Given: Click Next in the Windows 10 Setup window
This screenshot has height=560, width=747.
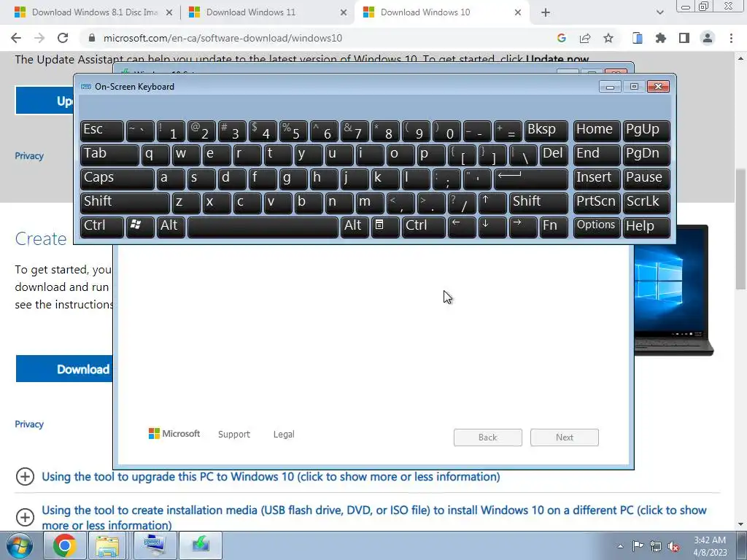Looking at the screenshot, I should coord(565,437).
